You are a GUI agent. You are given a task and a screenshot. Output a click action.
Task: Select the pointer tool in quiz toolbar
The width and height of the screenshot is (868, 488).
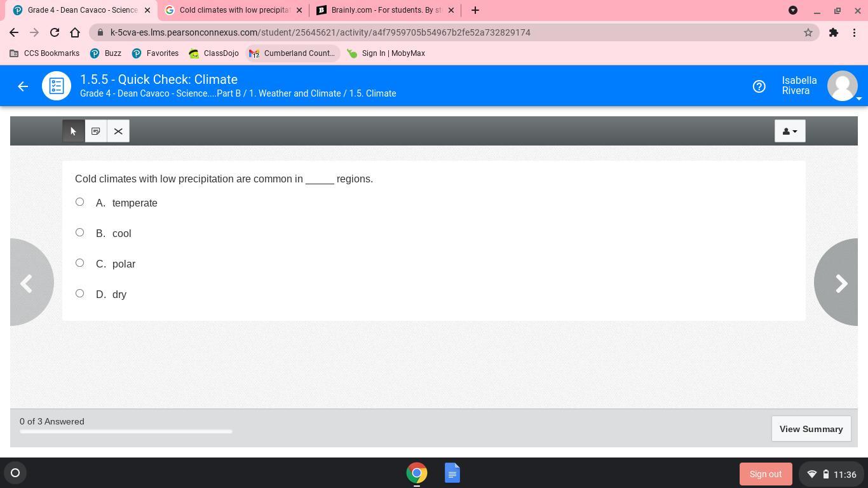[x=74, y=131]
